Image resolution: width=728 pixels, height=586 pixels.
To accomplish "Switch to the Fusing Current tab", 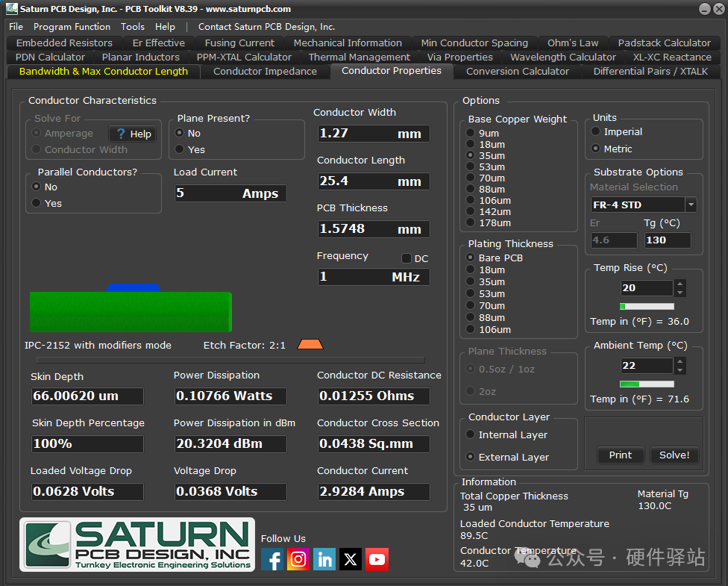I will click(x=239, y=43).
